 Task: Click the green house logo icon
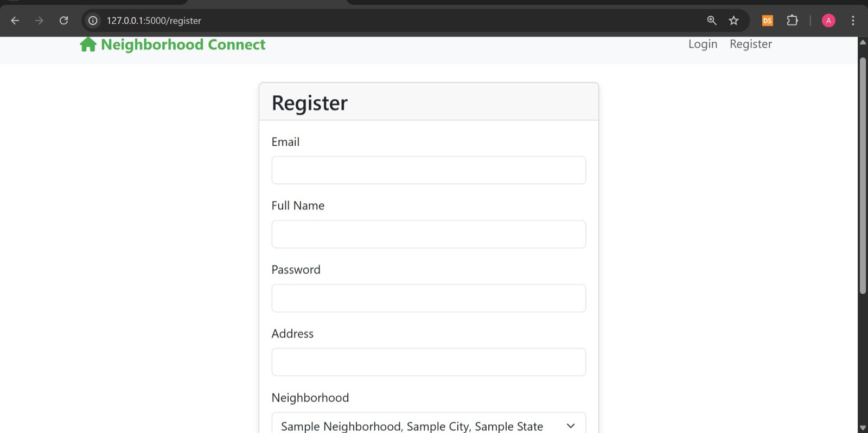click(x=88, y=44)
